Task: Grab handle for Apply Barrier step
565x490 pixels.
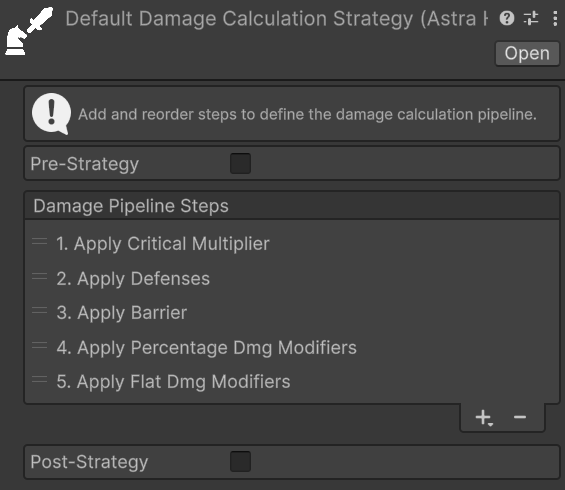Action: click(40, 310)
